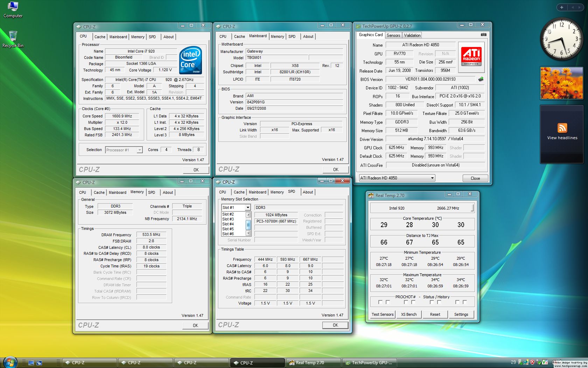Open SPD tab in the CPU-Z memory timings window

(152, 192)
